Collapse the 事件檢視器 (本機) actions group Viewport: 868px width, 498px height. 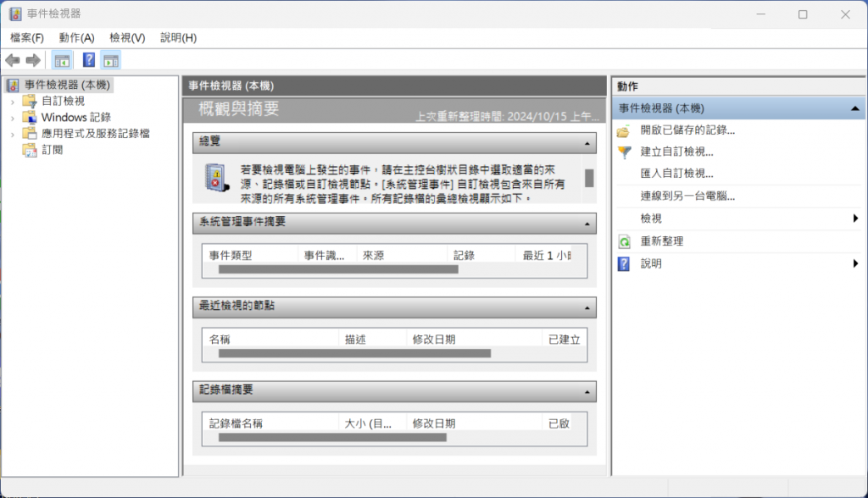point(854,108)
